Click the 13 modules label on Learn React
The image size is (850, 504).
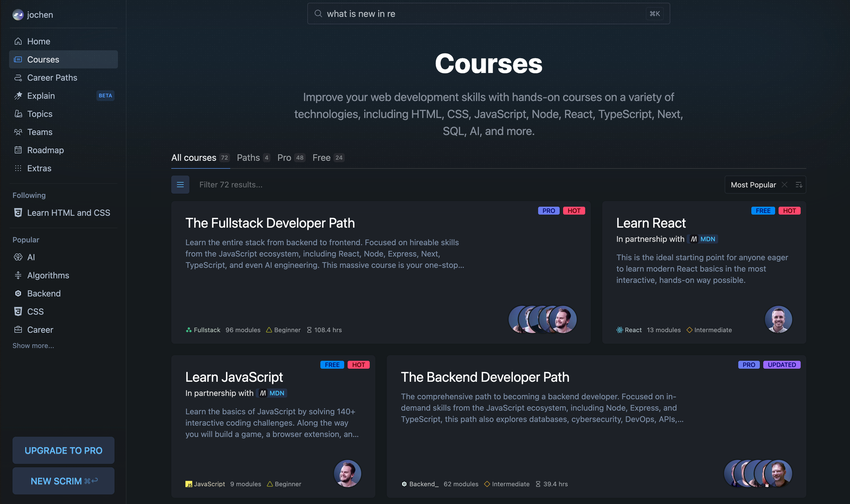(x=663, y=330)
